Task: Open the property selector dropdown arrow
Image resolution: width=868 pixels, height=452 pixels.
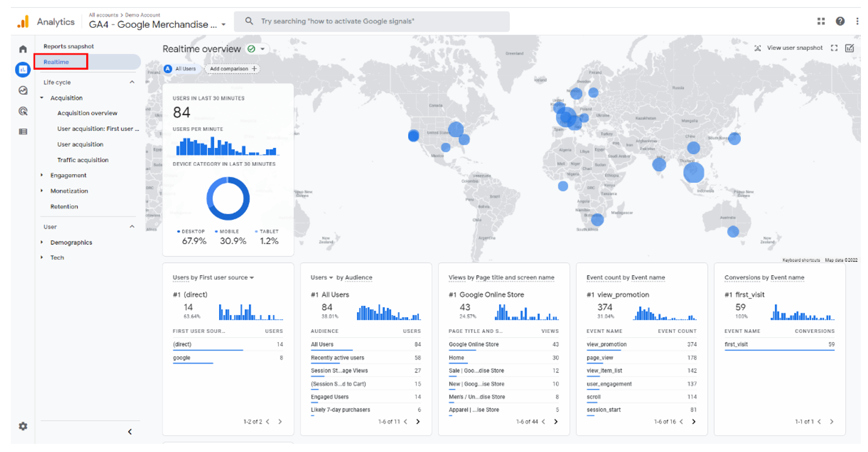Action: (223, 24)
